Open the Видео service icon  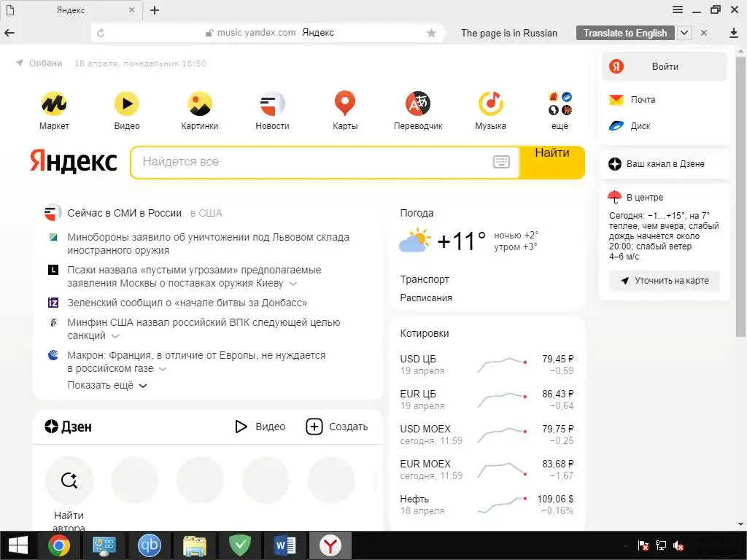[127, 104]
